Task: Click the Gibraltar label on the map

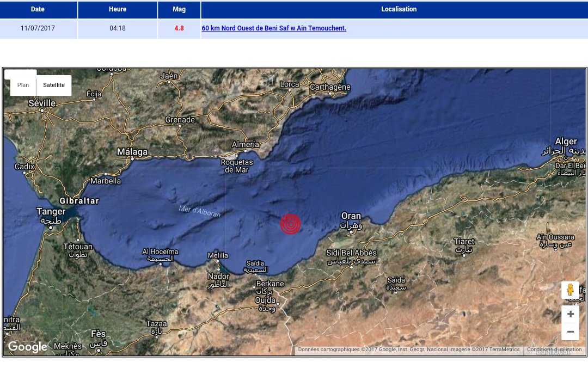Action: point(79,201)
